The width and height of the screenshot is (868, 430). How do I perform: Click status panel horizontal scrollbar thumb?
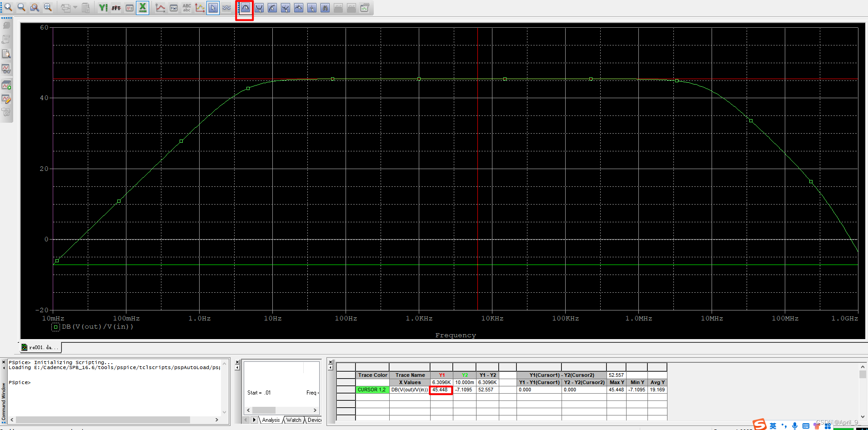(264, 410)
